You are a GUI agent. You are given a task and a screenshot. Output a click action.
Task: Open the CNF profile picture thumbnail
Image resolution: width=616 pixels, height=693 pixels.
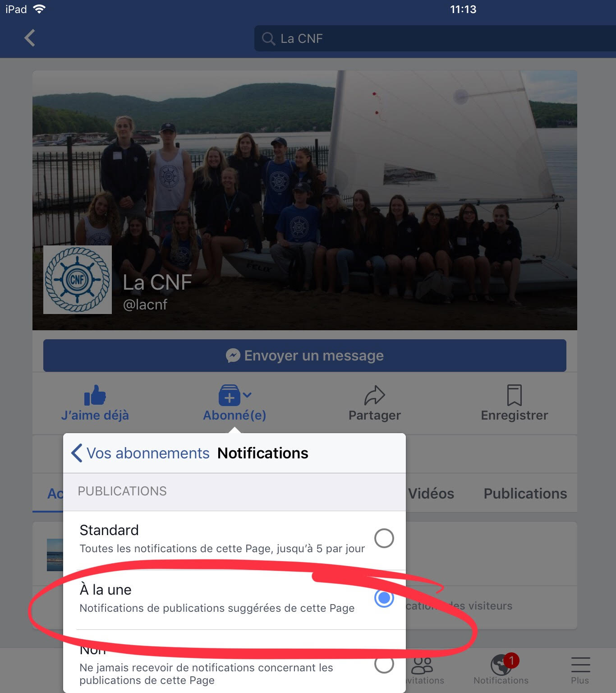click(78, 280)
